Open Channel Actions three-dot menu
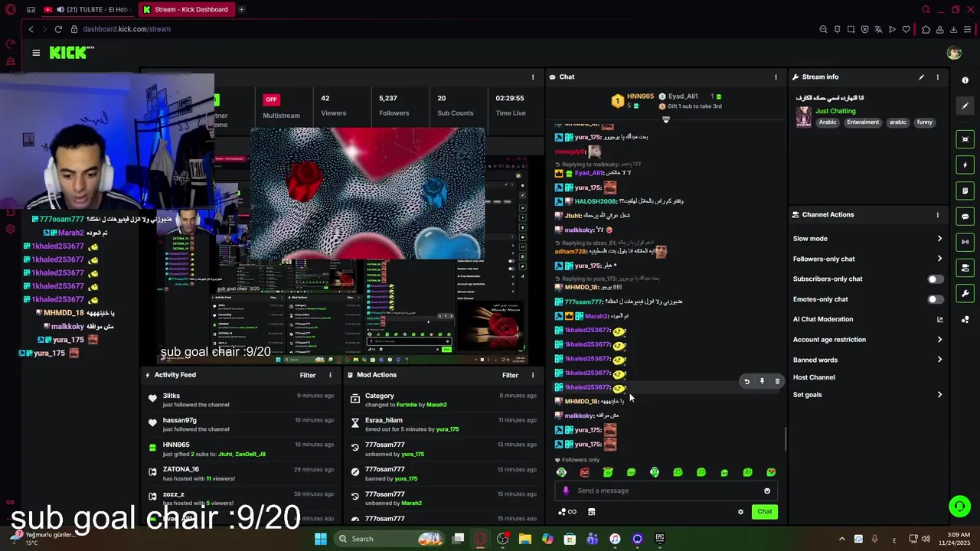 [937, 215]
